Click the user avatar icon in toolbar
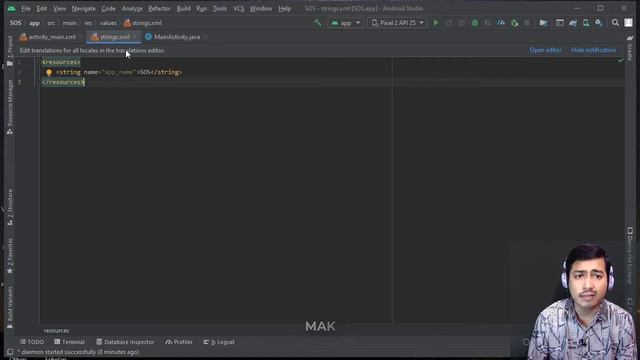The width and height of the screenshot is (640, 360). tap(628, 23)
